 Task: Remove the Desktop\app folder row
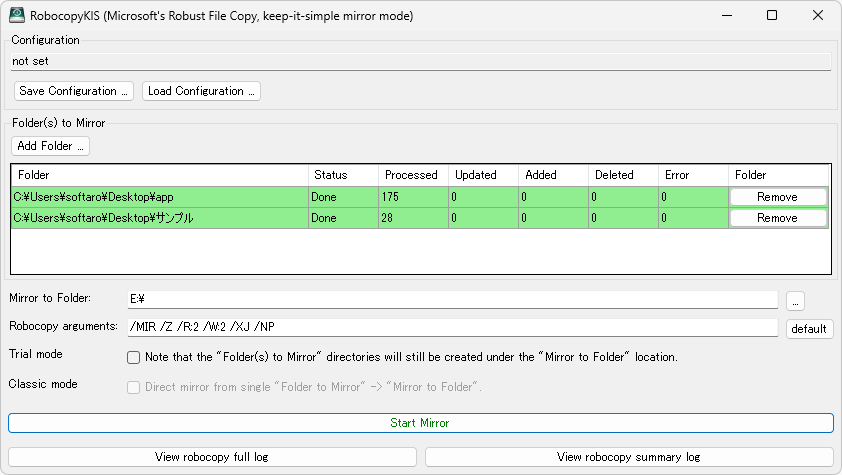(777, 197)
